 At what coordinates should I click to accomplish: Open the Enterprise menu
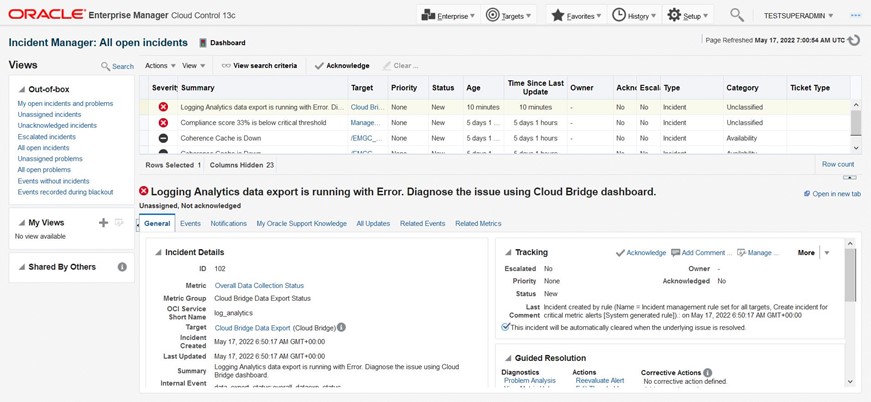448,16
